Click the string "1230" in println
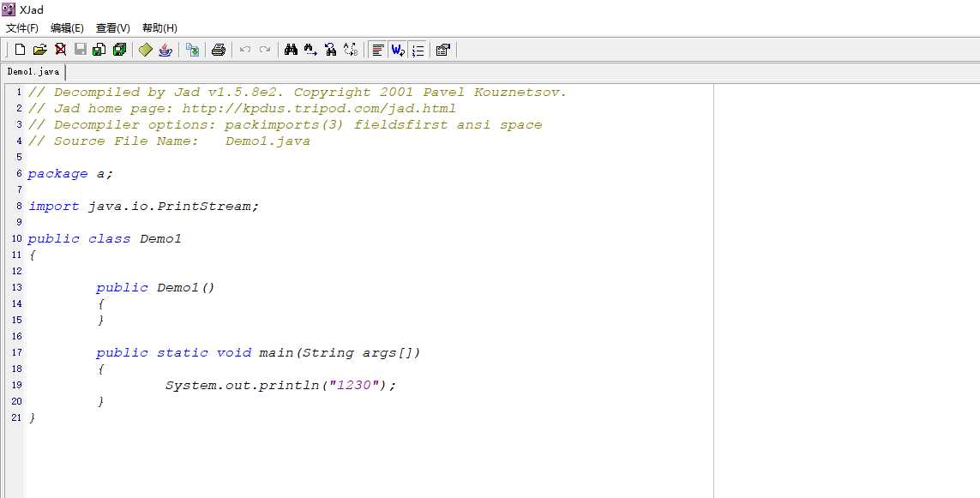 pos(354,385)
